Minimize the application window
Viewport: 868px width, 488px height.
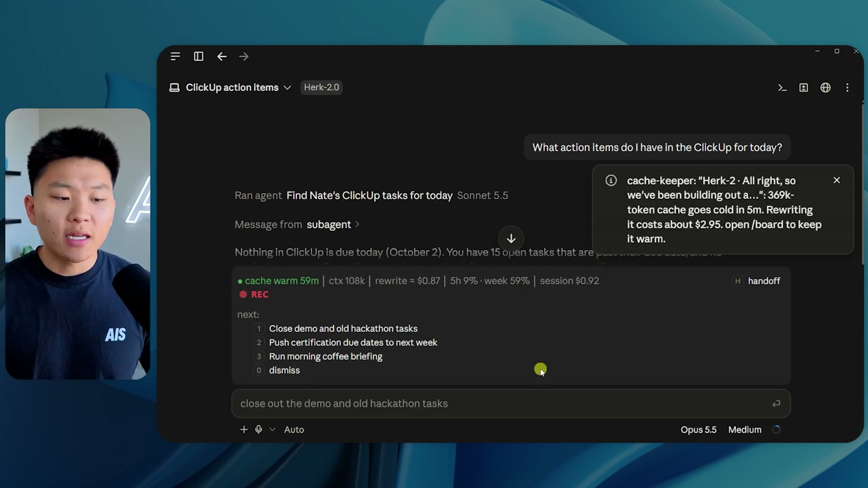[817, 51]
